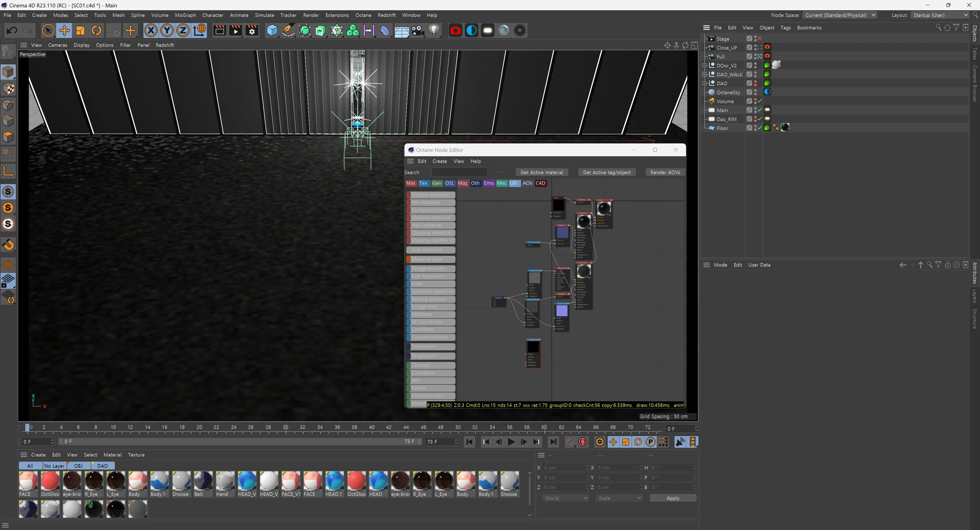The height and width of the screenshot is (530, 980).
Task: Toggle Y axis lock
Action: pyautogui.click(x=167, y=31)
